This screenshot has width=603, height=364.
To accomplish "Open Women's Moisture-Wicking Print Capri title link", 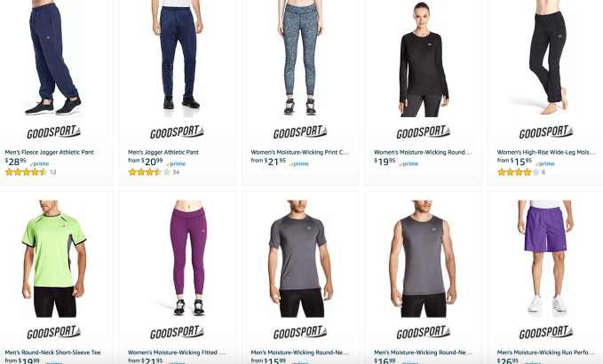I will pos(300,152).
